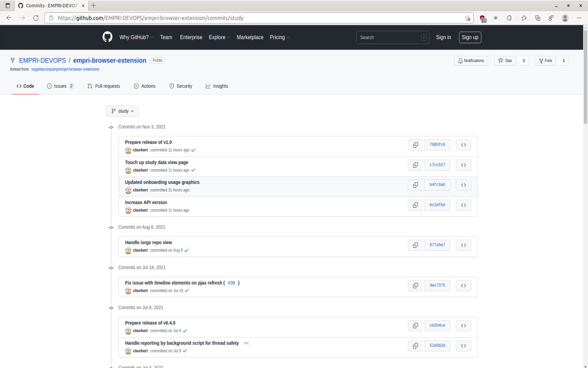Open browser settings and more menu

point(579,18)
